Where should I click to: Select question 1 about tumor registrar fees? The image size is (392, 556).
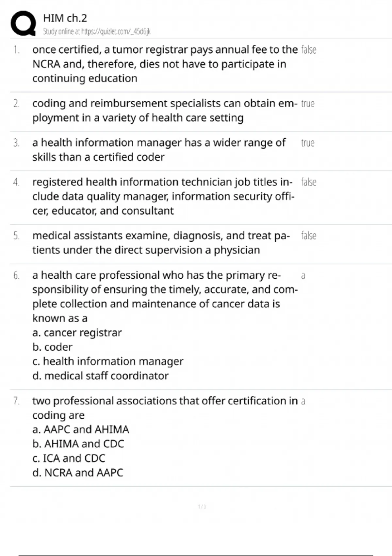point(165,64)
